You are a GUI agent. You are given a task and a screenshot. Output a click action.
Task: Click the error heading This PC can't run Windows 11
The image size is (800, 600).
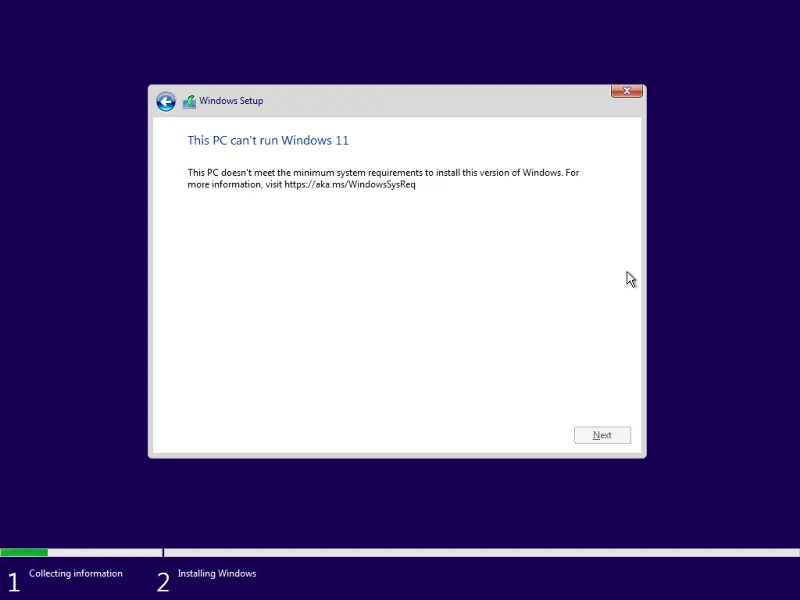268,140
